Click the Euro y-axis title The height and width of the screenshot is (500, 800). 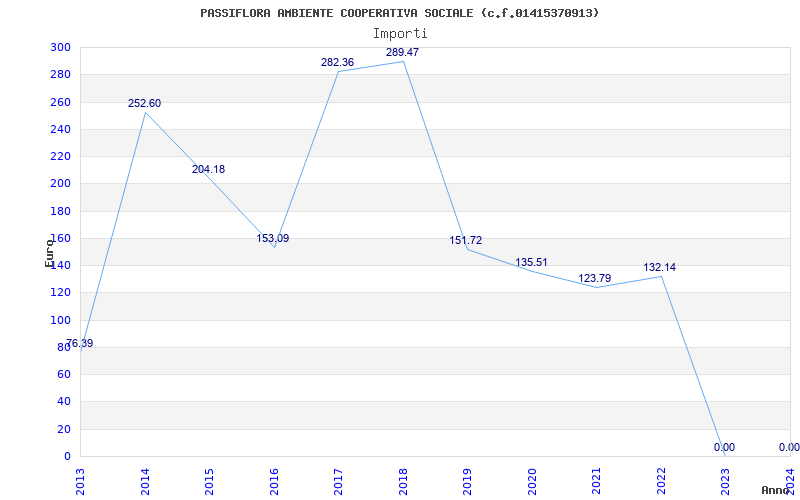49,253
